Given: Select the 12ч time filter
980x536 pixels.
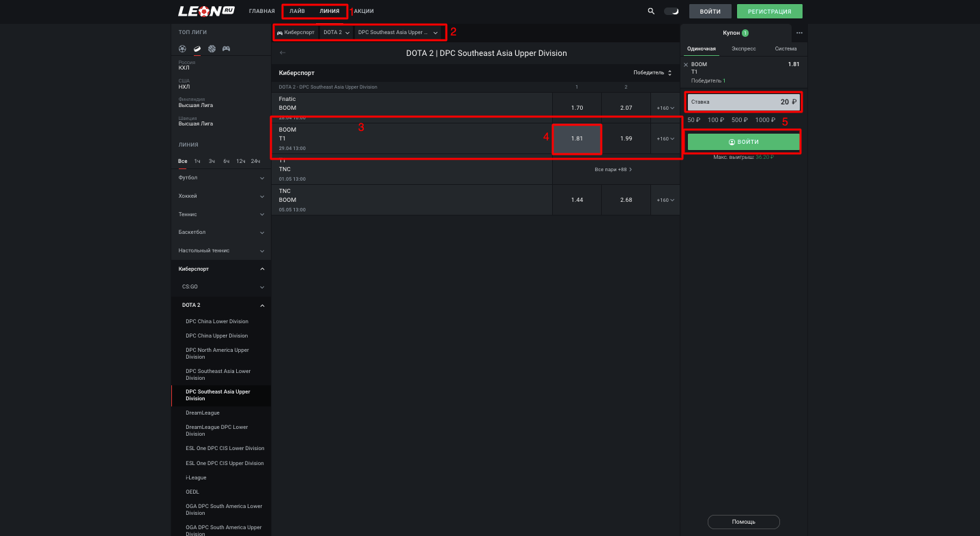Looking at the screenshot, I should tap(240, 161).
